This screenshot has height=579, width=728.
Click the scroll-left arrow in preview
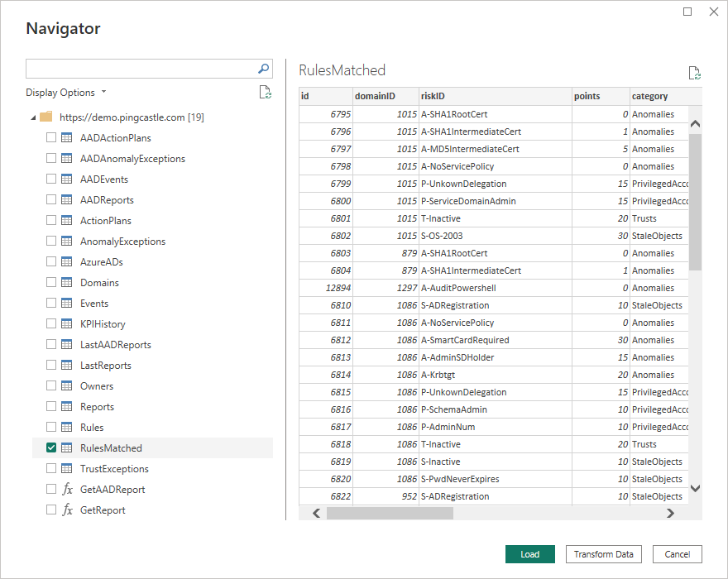(317, 513)
